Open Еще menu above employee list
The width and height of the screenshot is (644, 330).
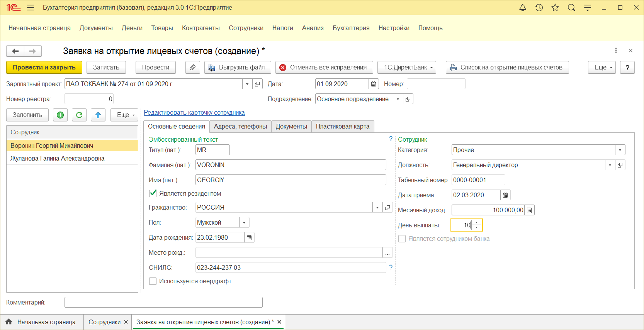coord(124,115)
